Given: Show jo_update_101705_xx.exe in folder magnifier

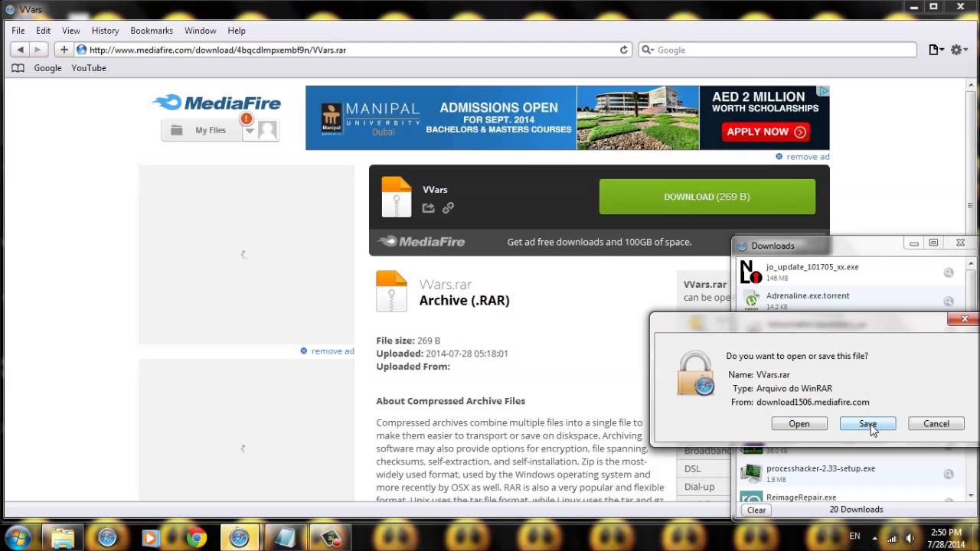Looking at the screenshot, I should pos(948,272).
